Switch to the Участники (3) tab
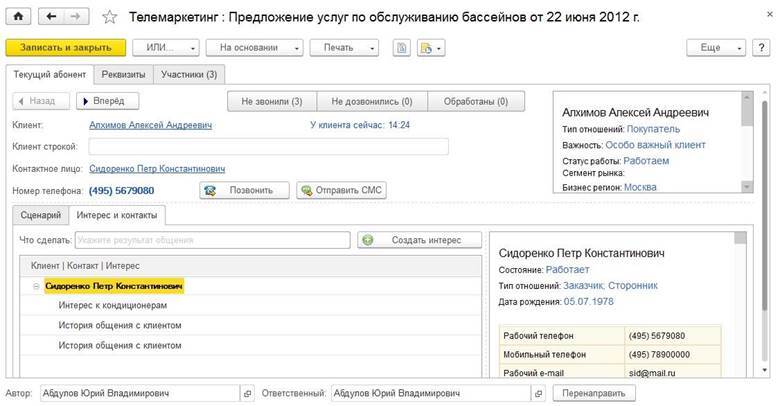Image resolution: width=780 pixels, height=406 pixels. [189, 75]
